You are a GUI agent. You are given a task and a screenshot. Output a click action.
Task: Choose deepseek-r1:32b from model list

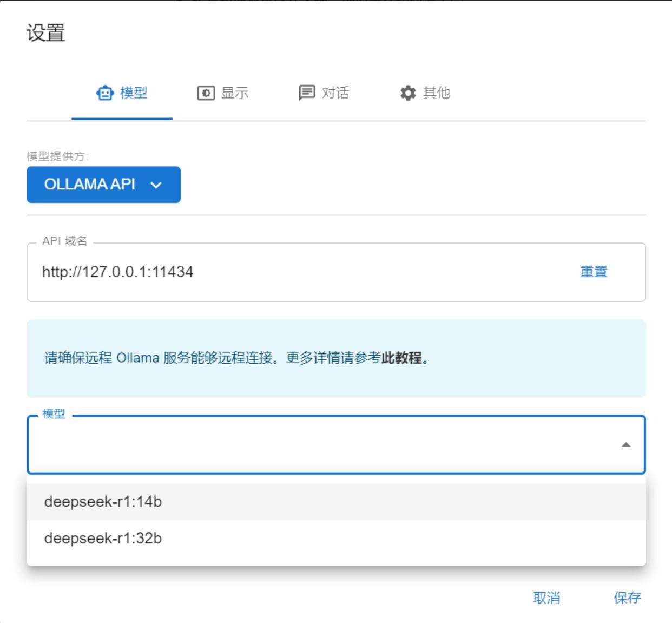(x=103, y=539)
